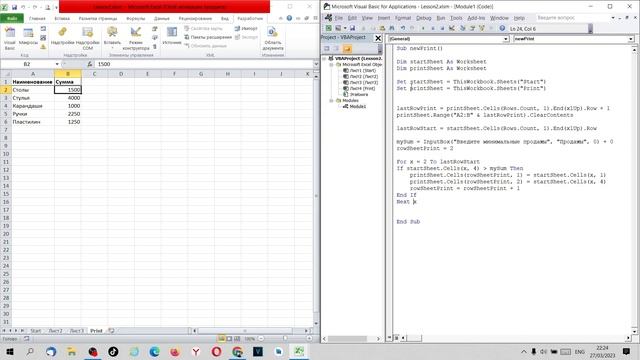The height and width of the screenshot is (360, 640).
Task: Open the Вид ribbon tab
Action: 225,18
